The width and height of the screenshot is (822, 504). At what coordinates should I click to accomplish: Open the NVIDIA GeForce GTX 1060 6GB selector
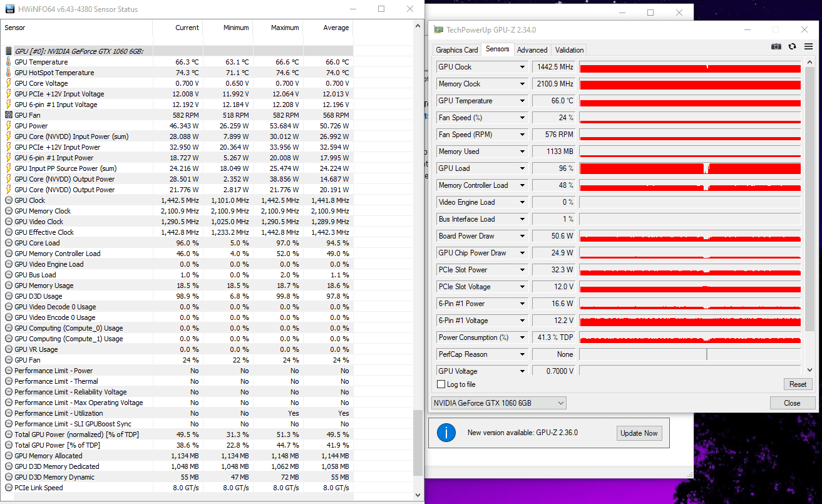(x=499, y=403)
